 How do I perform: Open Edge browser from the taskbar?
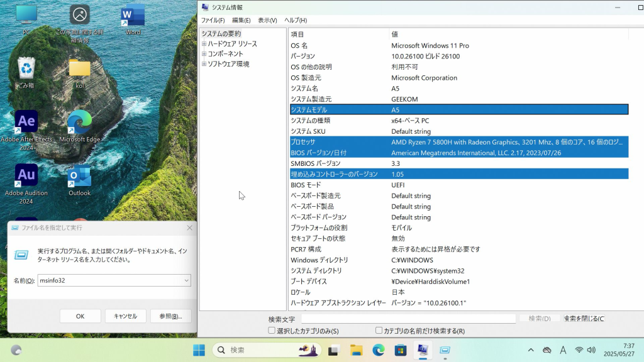coord(378,350)
